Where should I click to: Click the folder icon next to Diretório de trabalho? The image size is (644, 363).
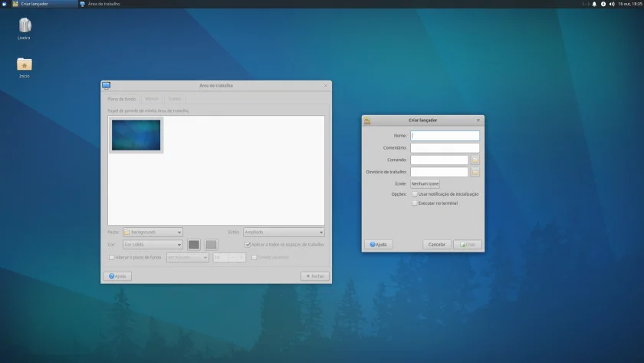coord(475,172)
